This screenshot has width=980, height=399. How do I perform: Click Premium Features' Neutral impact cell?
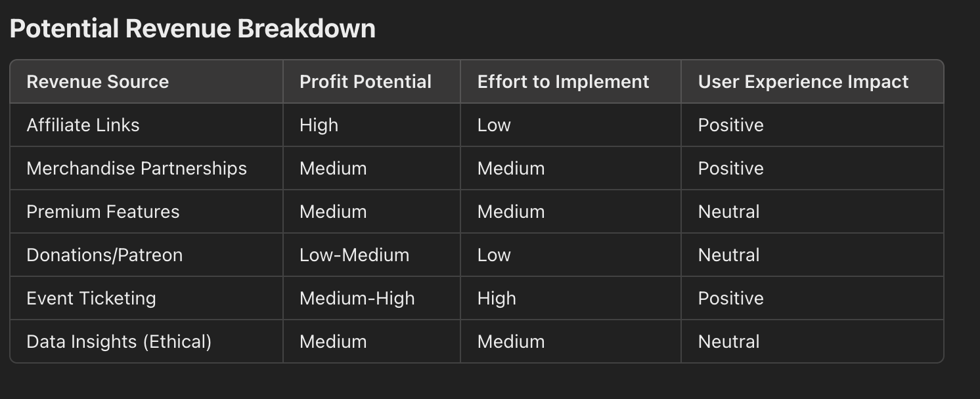click(x=728, y=212)
